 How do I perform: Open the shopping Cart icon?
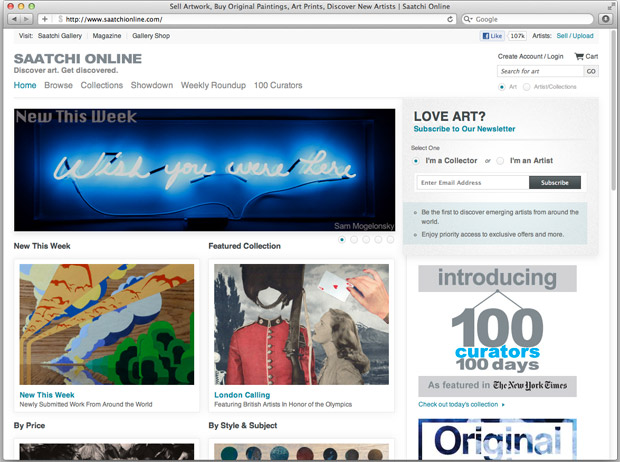(579, 57)
